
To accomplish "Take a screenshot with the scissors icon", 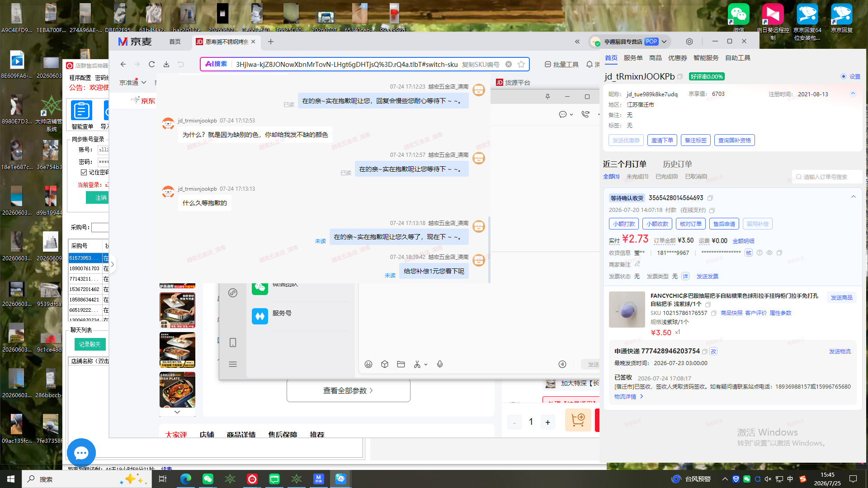I will pyautogui.click(x=417, y=364).
